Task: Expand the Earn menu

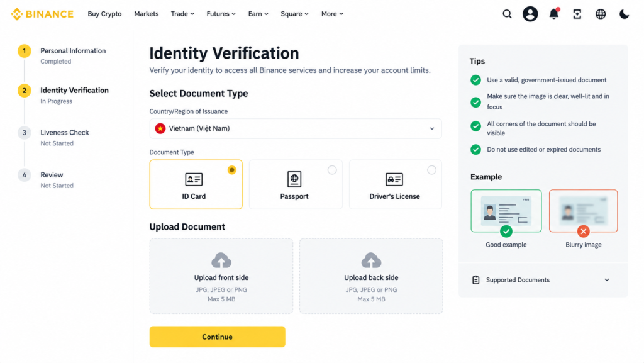Action: [258, 14]
